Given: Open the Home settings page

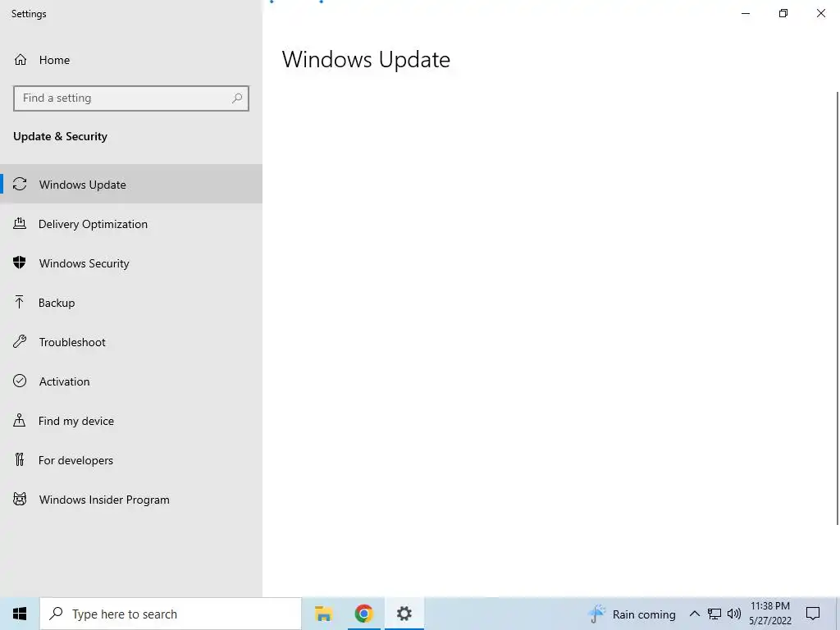Looking at the screenshot, I should (131, 60).
